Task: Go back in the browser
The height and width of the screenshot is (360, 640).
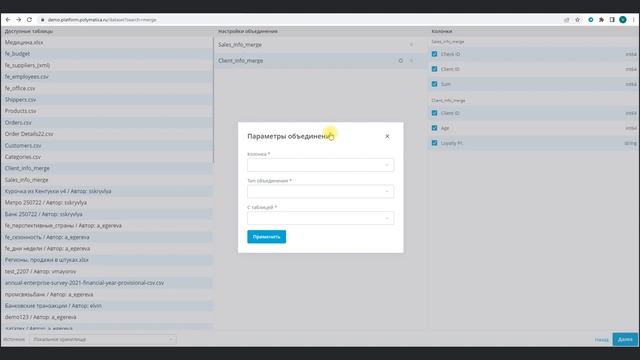Action: tap(8, 20)
